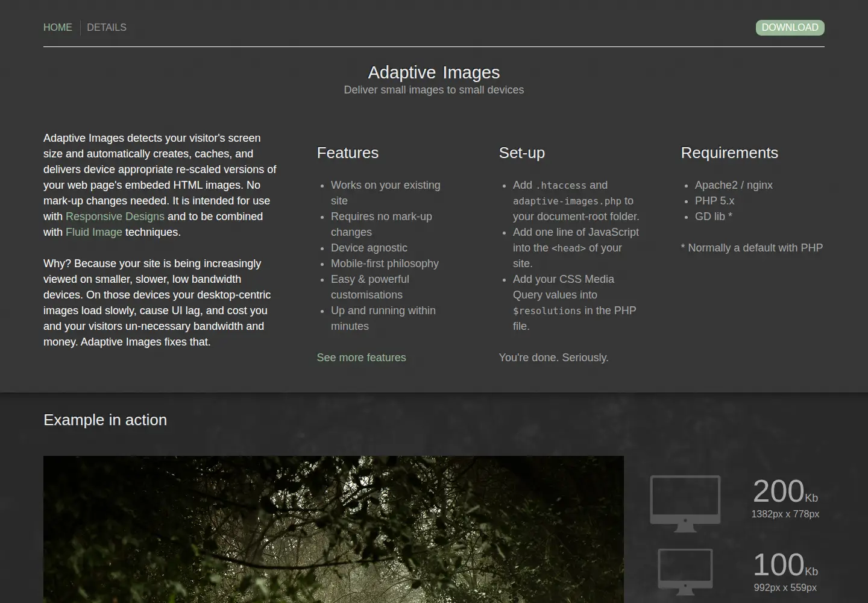The image size is (868, 603).
Task: Click the adaptive-images.php code text
Action: (567, 201)
